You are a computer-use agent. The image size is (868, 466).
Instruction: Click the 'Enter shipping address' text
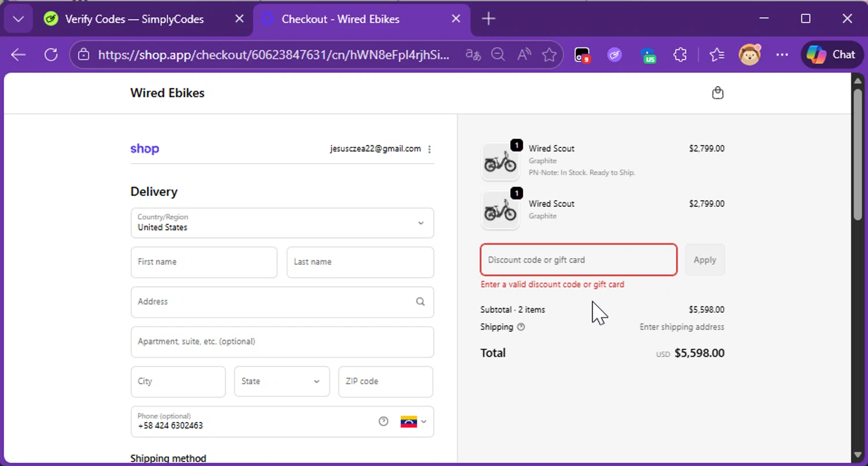click(x=682, y=327)
